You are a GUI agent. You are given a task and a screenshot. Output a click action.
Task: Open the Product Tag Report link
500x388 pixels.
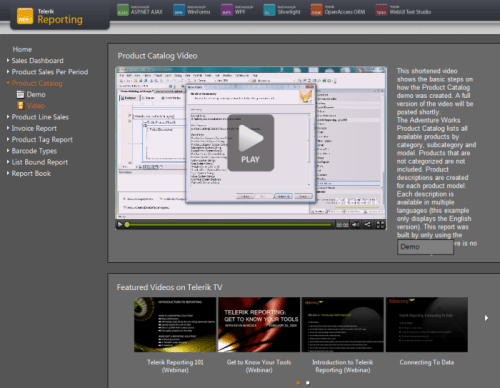[42, 140]
